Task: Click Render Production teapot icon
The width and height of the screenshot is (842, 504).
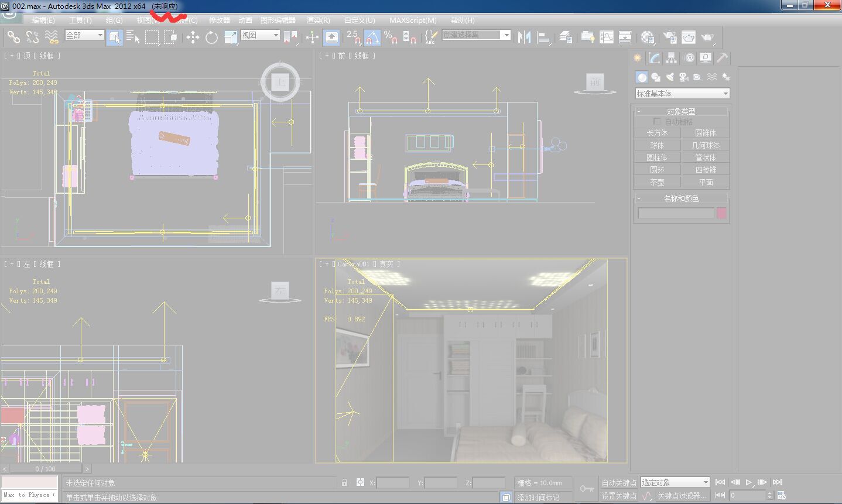Action: click(x=708, y=37)
